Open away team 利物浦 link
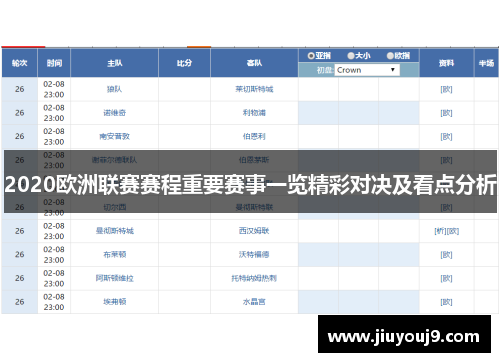Image resolution: width=500 pixels, height=362 pixels. point(254,113)
